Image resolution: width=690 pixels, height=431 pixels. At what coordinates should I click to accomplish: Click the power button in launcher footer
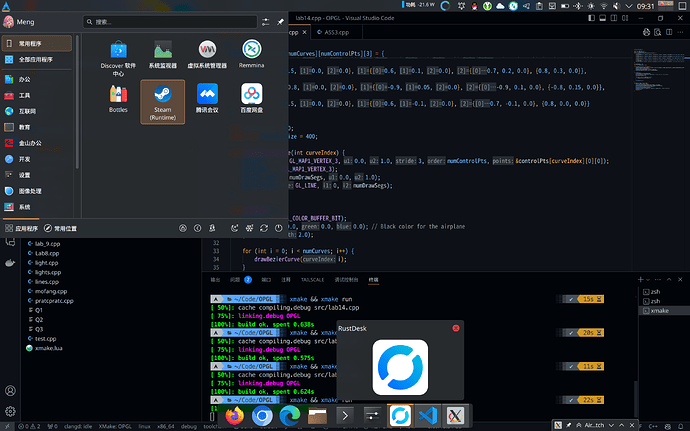click(x=279, y=228)
